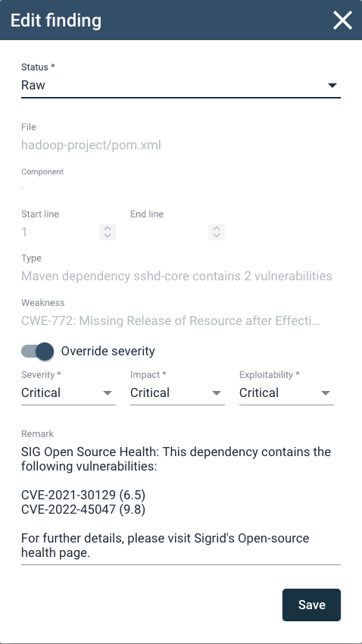Click the File field hadoop-project/pom.xml
This screenshot has height=644, width=362.
[x=91, y=145]
